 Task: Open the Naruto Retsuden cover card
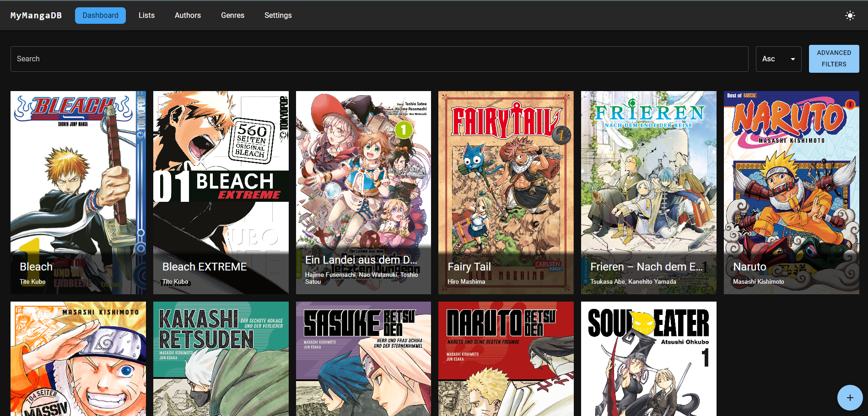[506, 359]
